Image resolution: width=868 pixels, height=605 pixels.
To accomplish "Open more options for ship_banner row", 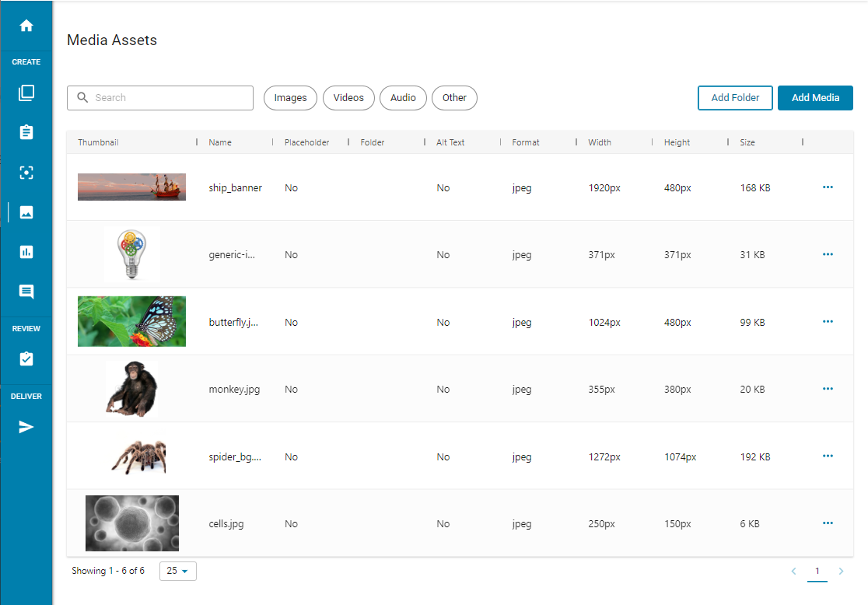I will tap(828, 187).
